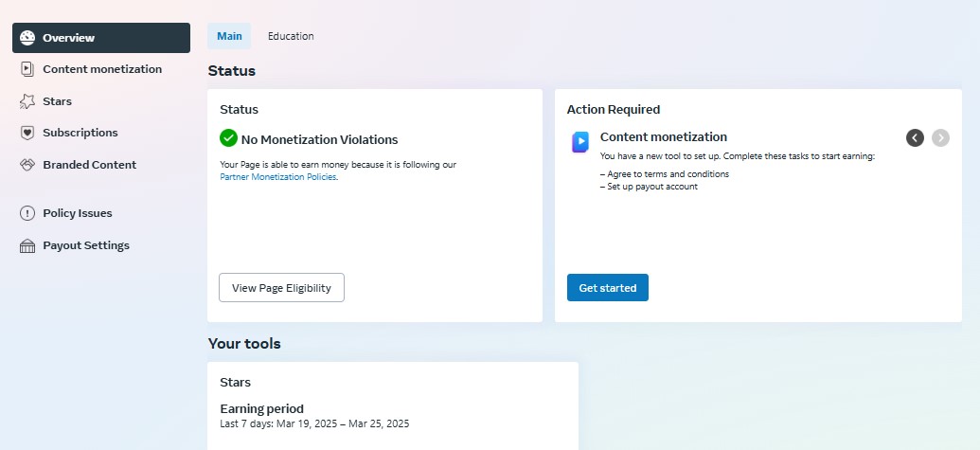Open the Partner Monetization Policies link
Screen dimensions: 980x450
(x=278, y=177)
